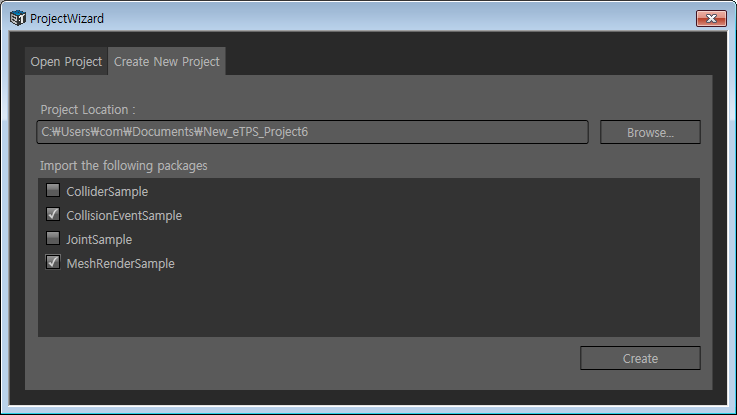Click the JointSample package name

[x=99, y=240]
